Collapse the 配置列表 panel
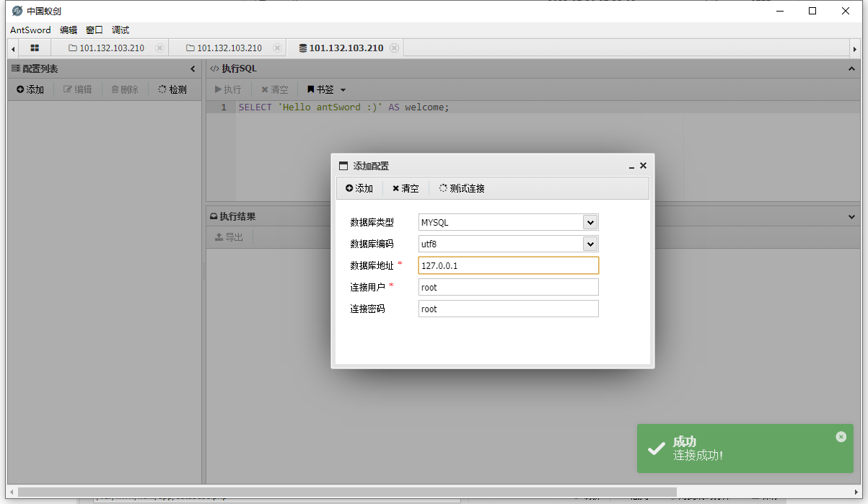 [x=193, y=69]
